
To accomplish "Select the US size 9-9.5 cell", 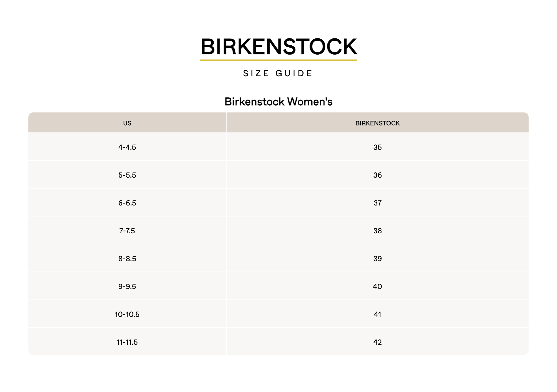I will pyautogui.click(x=127, y=286).
